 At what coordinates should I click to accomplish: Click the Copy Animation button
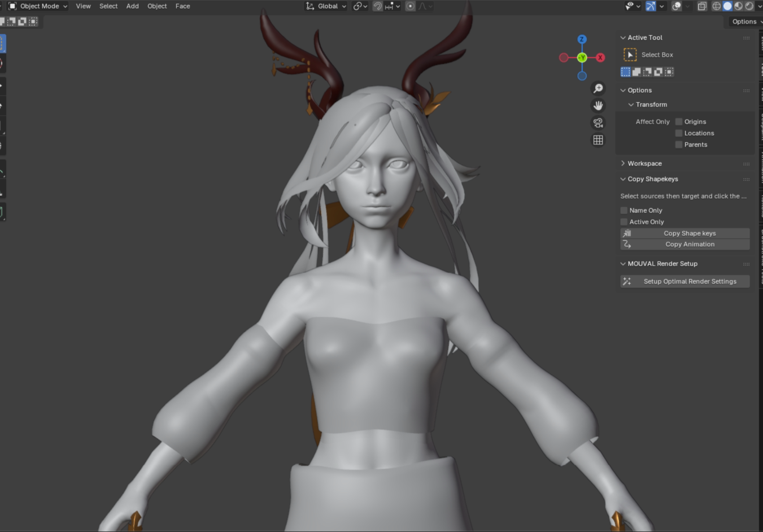click(x=685, y=244)
